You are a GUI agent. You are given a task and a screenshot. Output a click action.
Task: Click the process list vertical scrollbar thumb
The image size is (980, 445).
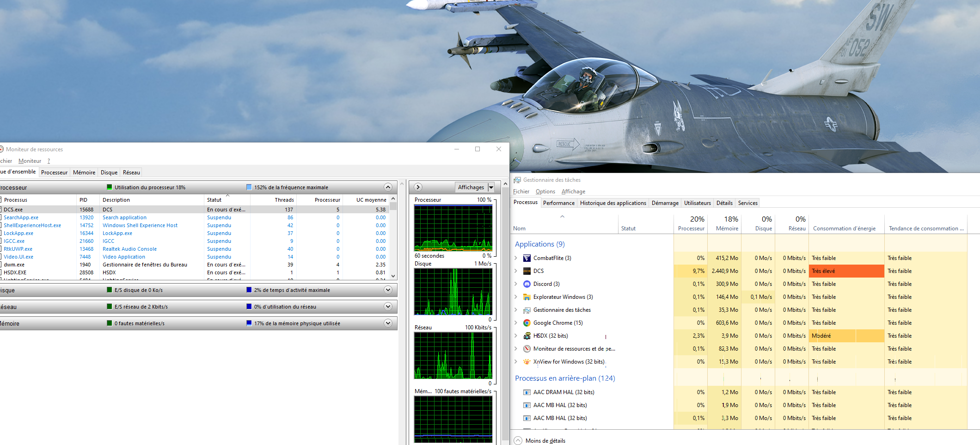(x=393, y=206)
